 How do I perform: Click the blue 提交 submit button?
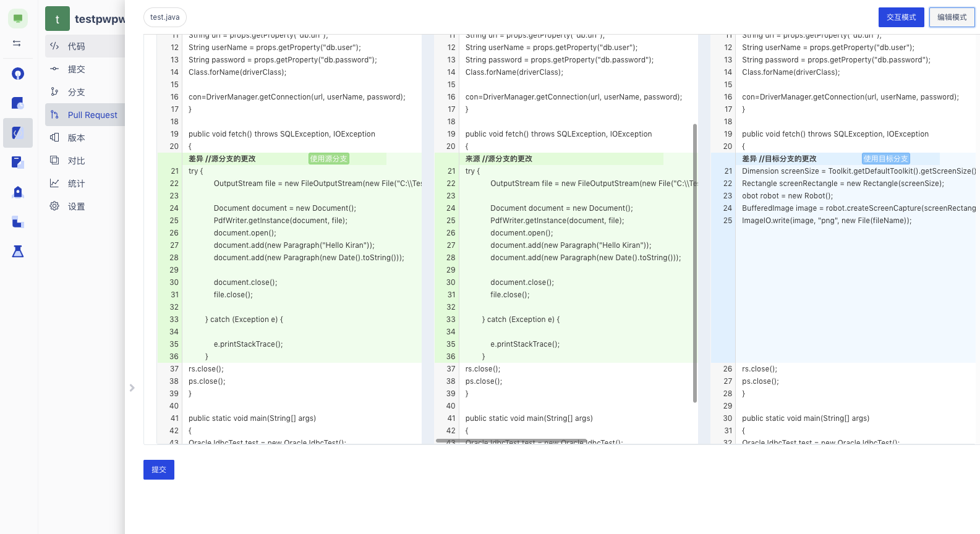coord(159,470)
